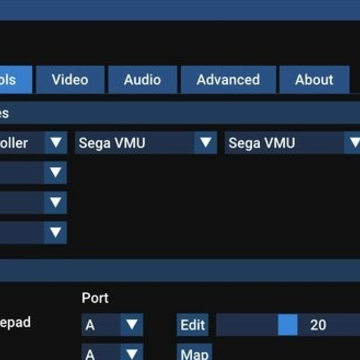The image size is (360, 360).
Task: Open the Port A dropdown beside Map
Action: click(x=112, y=352)
